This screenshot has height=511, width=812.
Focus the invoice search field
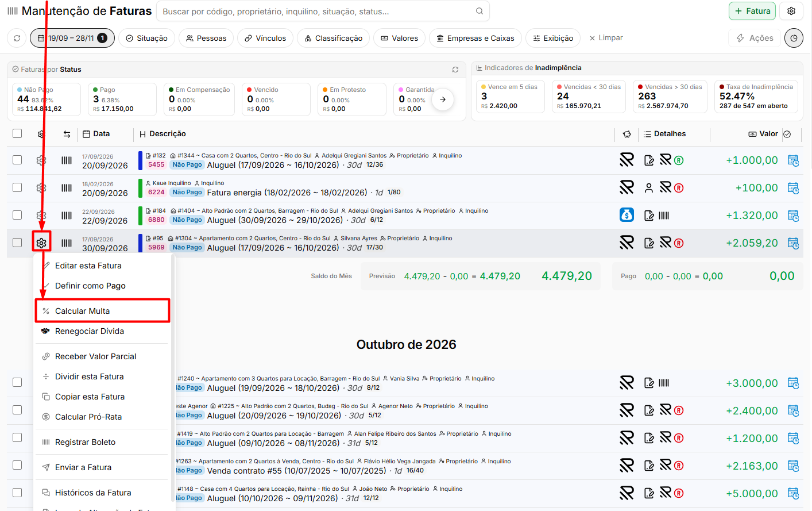pyautogui.click(x=323, y=11)
